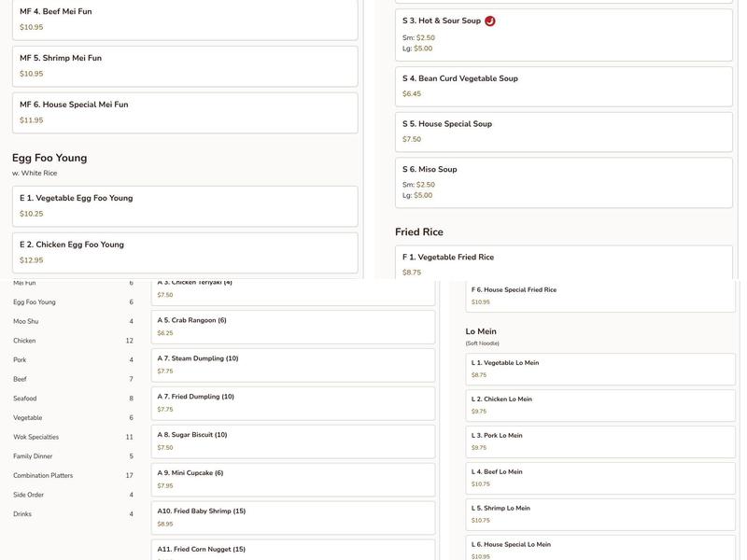Choose L 5. Shrimp Lo Mein
The height and width of the screenshot is (560, 747).
tap(600, 514)
